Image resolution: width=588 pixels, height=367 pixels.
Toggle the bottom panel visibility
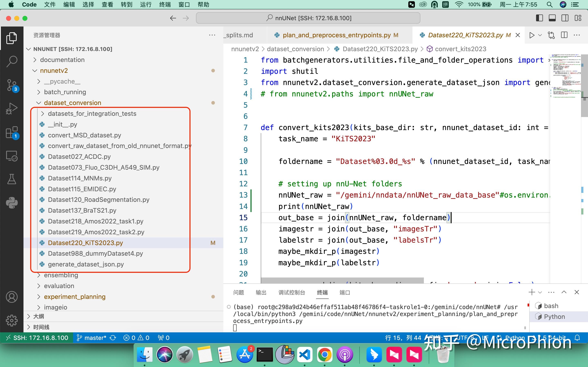point(552,18)
